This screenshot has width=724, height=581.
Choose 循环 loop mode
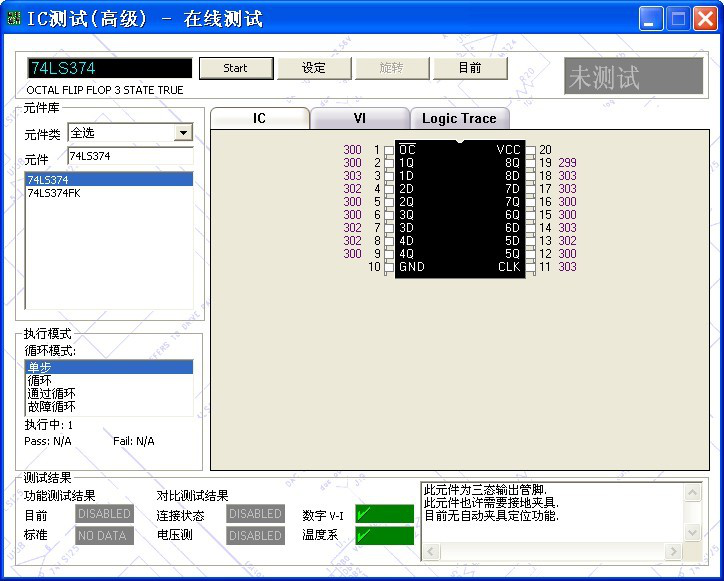coord(109,380)
